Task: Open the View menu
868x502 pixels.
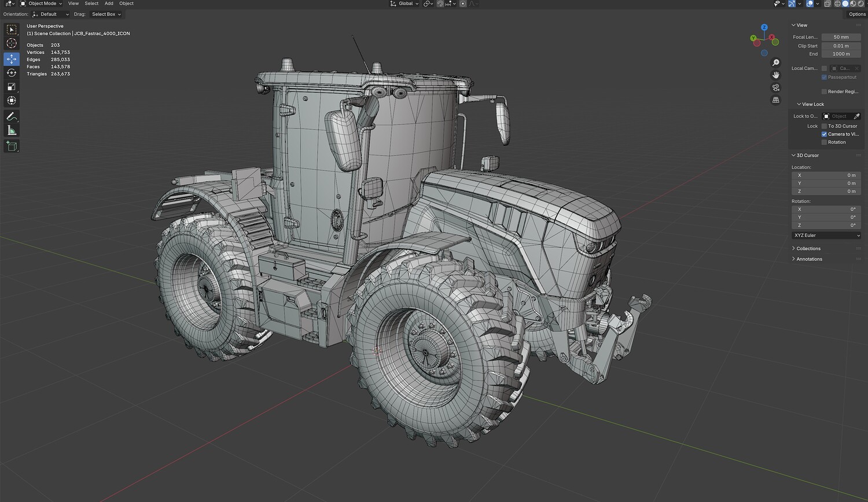Action: point(73,3)
